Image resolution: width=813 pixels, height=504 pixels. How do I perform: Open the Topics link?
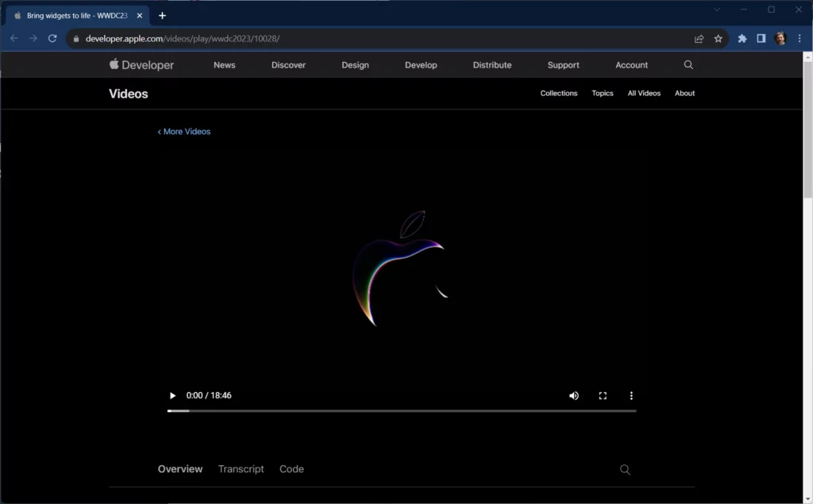(603, 94)
